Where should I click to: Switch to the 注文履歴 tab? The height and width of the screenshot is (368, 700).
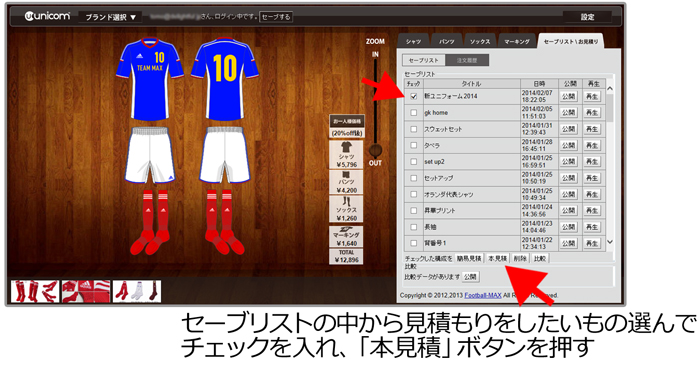pyautogui.click(x=467, y=60)
